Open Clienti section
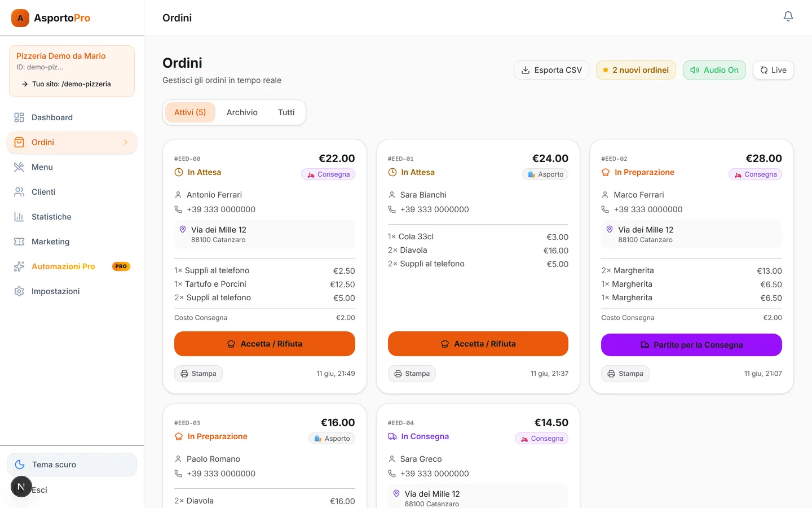Viewport: 812px width, 508px height. (x=72, y=192)
